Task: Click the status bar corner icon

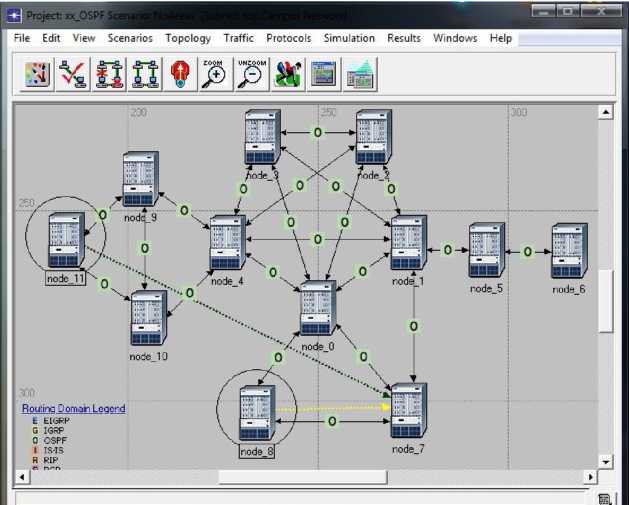Action: [x=604, y=499]
